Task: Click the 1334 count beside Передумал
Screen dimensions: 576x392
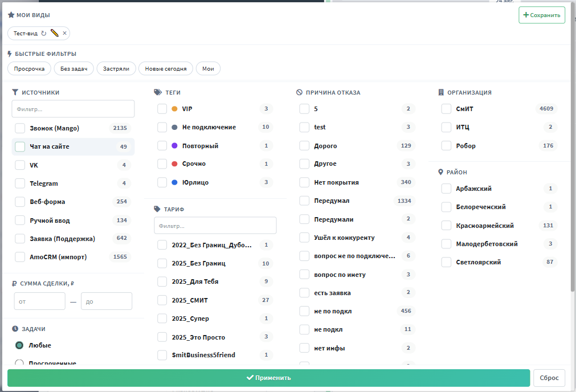Action: (404, 201)
